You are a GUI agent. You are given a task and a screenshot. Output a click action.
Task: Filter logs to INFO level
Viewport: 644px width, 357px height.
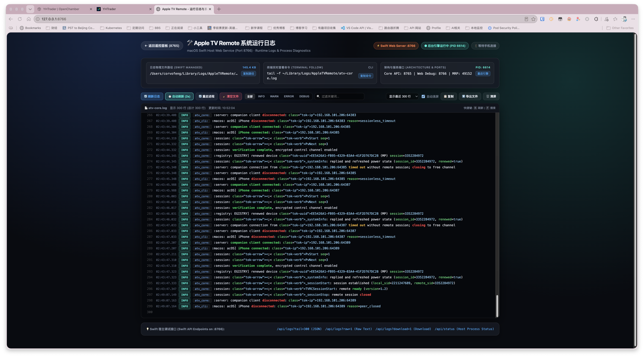click(261, 96)
